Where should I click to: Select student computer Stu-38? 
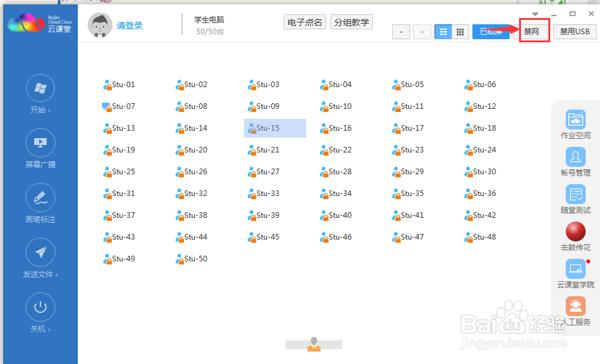click(x=191, y=215)
